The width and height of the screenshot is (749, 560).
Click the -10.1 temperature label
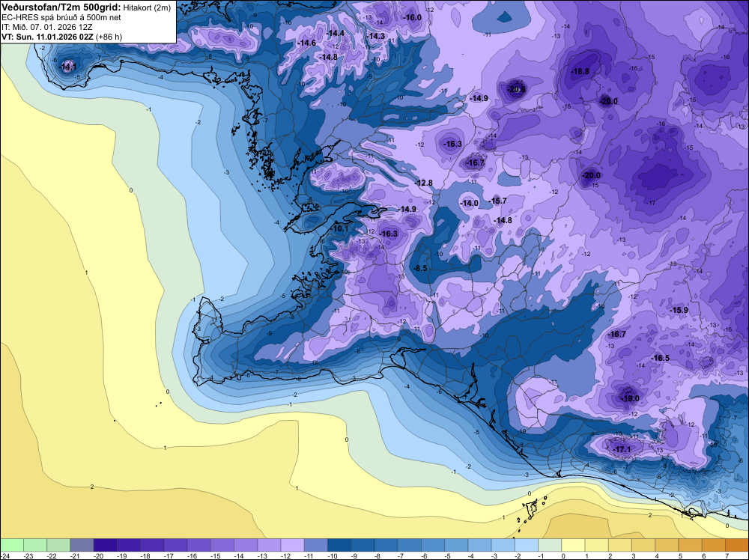pos(340,229)
